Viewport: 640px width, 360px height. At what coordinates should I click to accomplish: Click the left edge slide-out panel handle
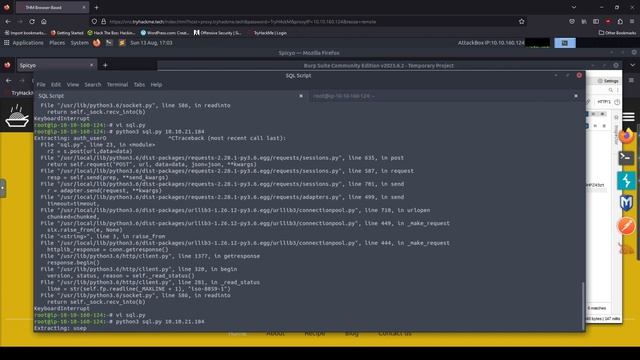click(2, 188)
